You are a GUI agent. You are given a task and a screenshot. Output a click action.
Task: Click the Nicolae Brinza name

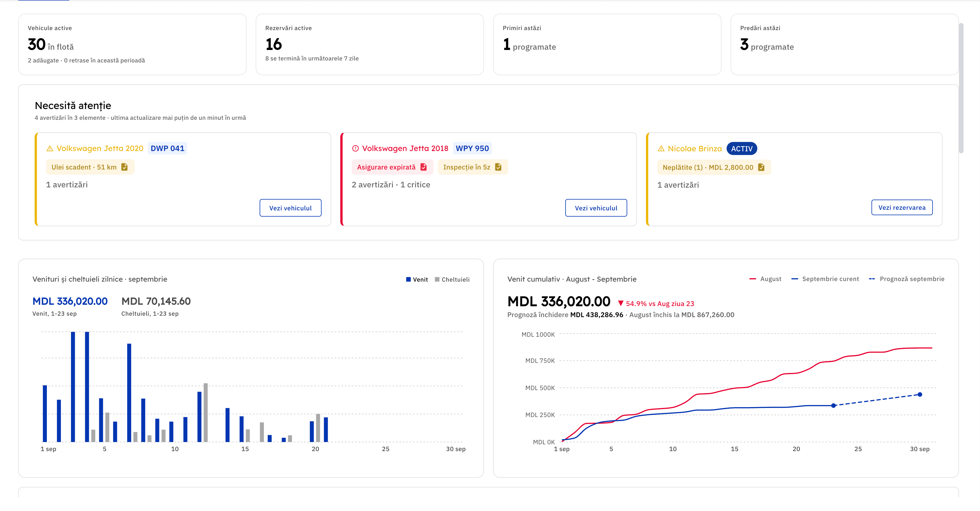coord(695,149)
